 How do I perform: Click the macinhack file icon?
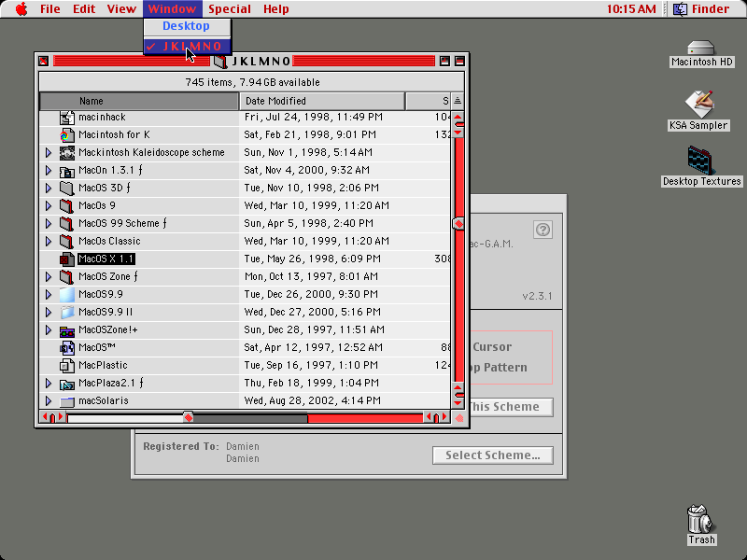pyautogui.click(x=66, y=118)
